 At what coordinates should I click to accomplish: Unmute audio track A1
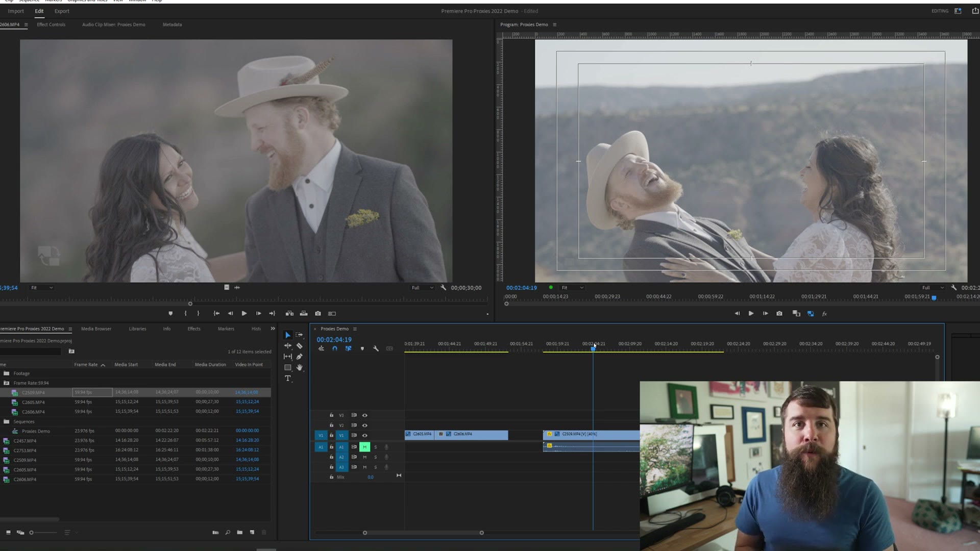tap(365, 447)
